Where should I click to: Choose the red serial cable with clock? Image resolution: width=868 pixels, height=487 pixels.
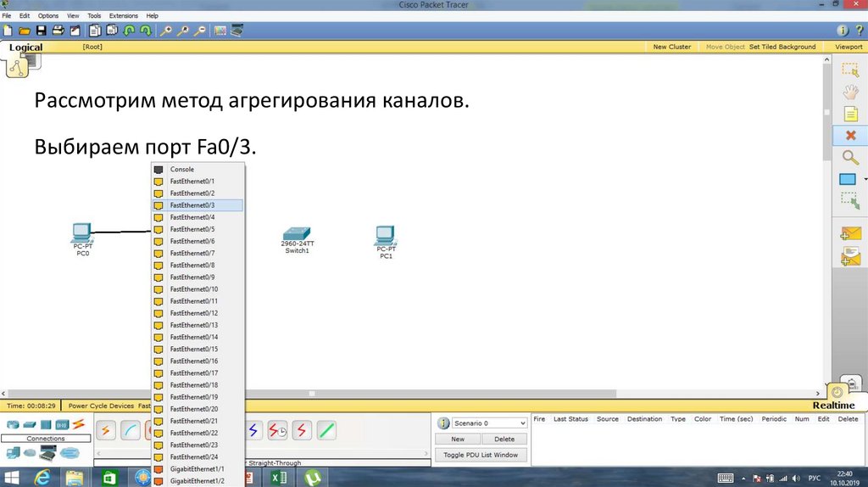(x=277, y=430)
